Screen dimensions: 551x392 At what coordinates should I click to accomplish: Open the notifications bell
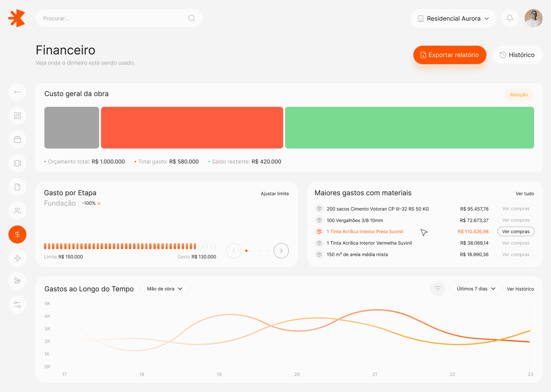[510, 18]
